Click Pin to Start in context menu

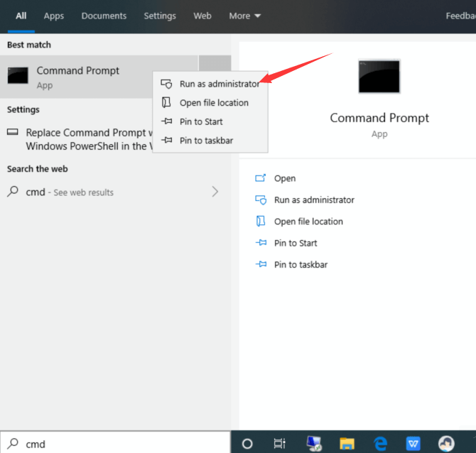coord(210,121)
